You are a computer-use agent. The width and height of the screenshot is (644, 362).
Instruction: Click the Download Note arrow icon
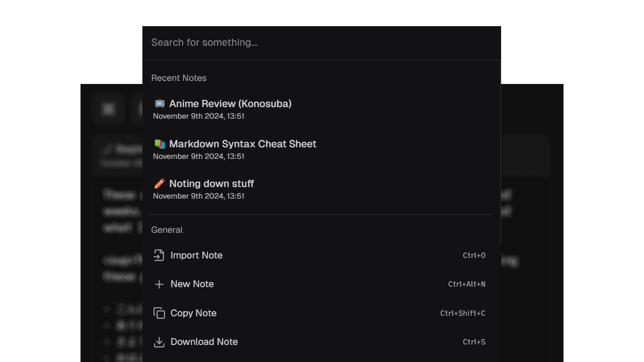click(159, 342)
